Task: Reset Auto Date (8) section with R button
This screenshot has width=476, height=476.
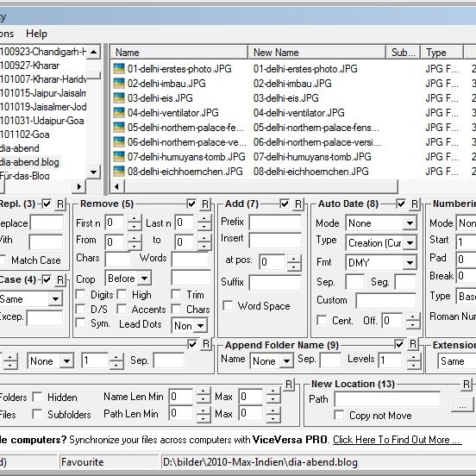Action: pyautogui.click(x=415, y=204)
